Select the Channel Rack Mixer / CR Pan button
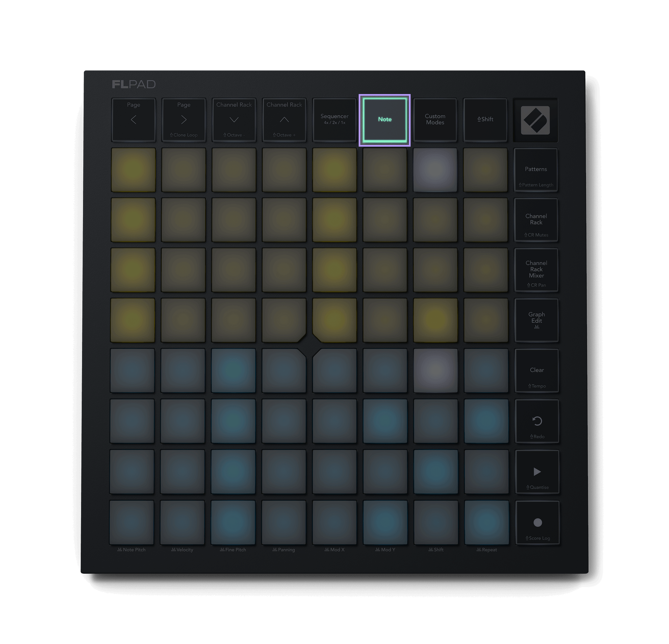 coord(536,270)
